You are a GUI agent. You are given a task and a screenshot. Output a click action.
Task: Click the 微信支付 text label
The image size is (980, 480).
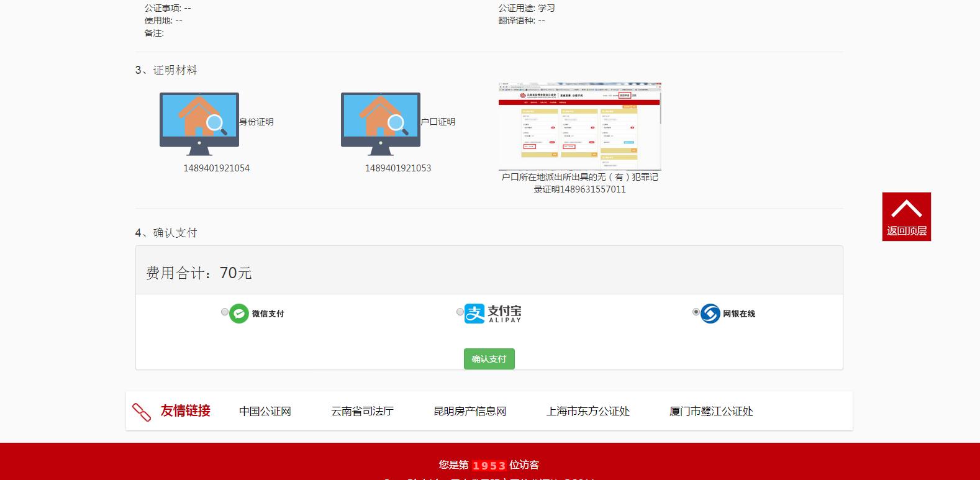tap(268, 314)
